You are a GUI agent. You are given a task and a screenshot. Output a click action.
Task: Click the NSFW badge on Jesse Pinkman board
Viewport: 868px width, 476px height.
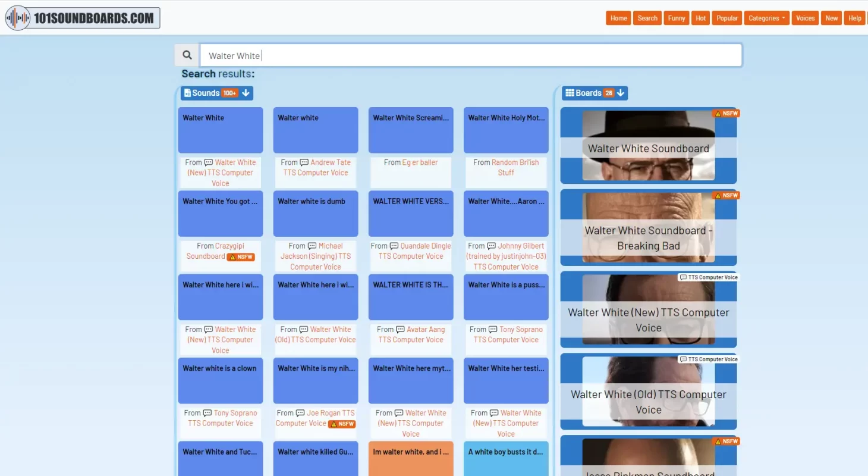coord(726,441)
